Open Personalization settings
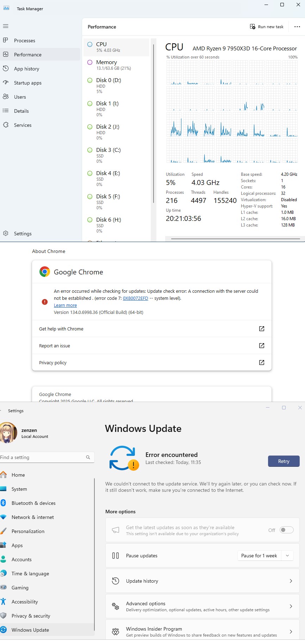Screen dimensions: 305x644 (x=47, y=531)
